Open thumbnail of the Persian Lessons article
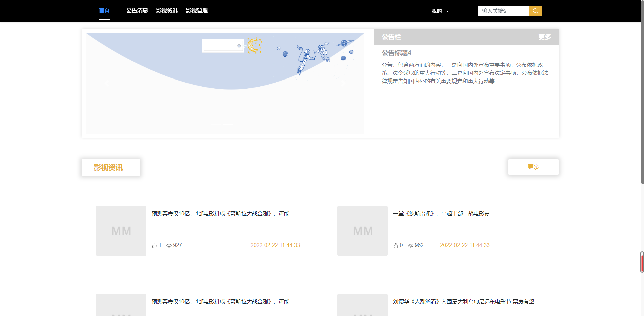644x316 pixels. pyautogui.click(x=362, y=231)
